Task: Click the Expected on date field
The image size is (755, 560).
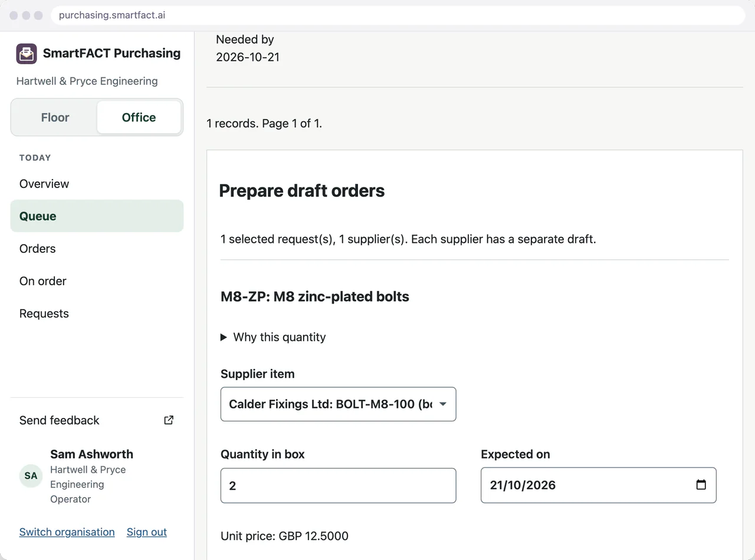Action: point(598,486)
